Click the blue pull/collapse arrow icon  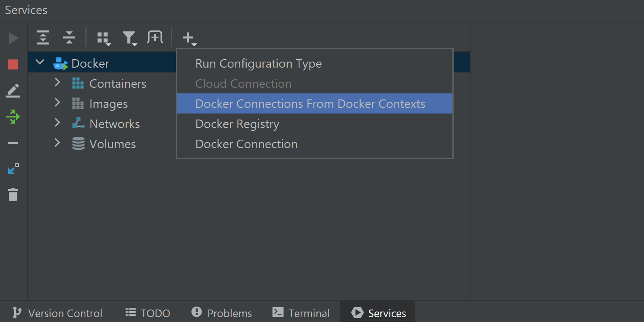point(13,169)
